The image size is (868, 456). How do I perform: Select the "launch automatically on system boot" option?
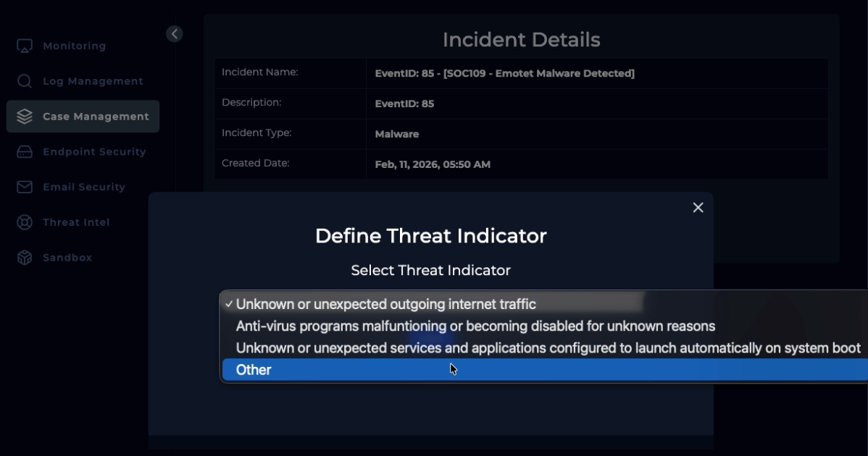[x=548, y=348]
